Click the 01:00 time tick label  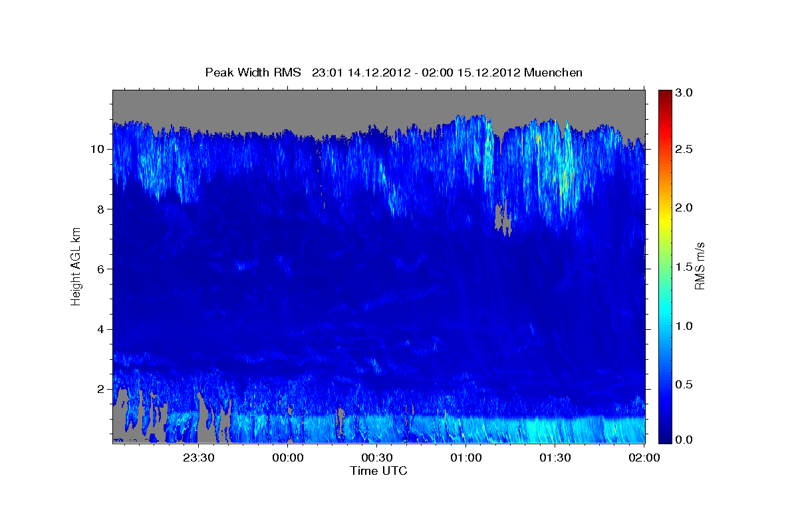tap(466, 458)
